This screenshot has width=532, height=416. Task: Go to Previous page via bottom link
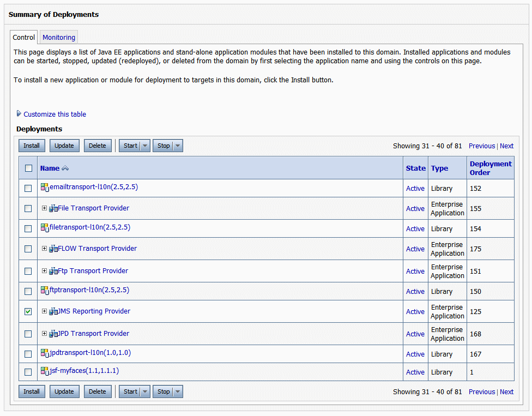pyautogui.click(x=482, y=392)
